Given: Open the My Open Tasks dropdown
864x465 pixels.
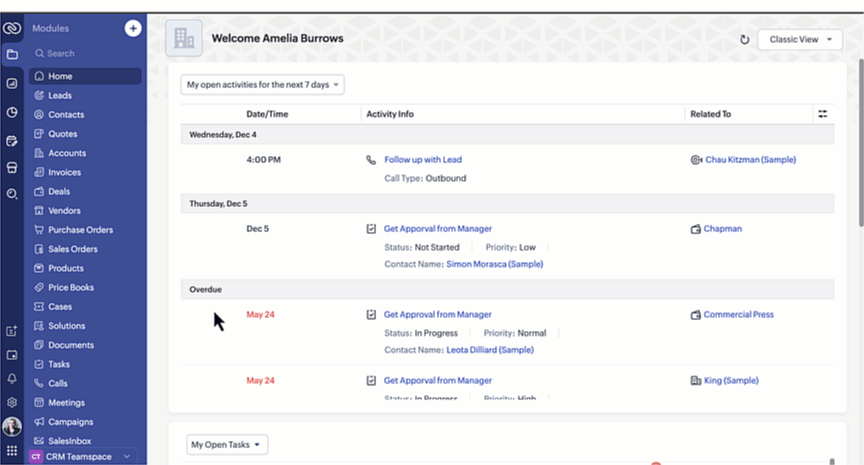Looking at the screenshot, I should (x=227, y=445).
